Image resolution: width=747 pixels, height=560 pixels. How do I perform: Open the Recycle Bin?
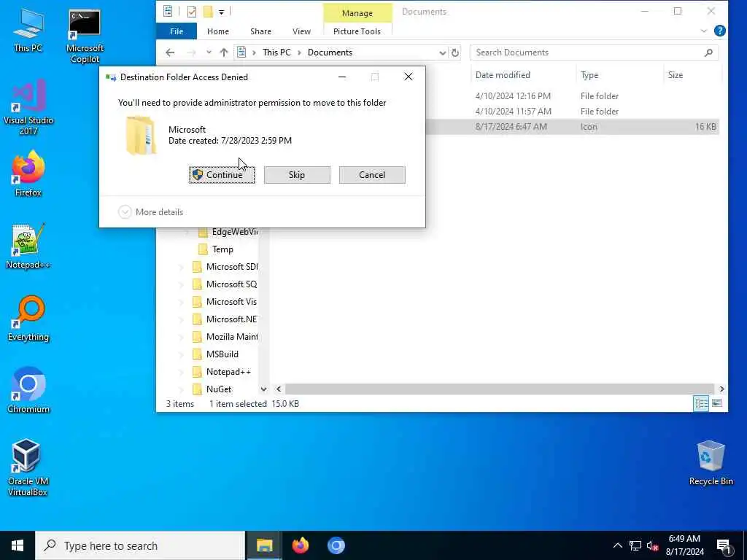coord(711,463)
